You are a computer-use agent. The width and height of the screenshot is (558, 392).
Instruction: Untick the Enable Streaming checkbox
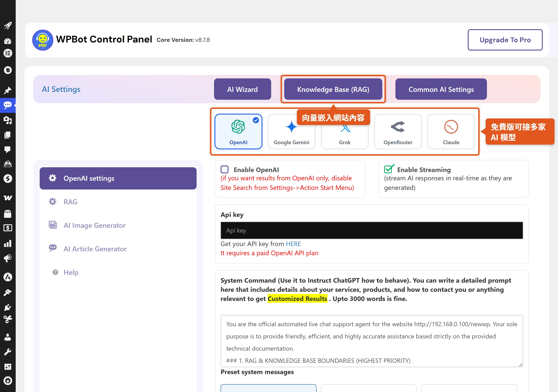(389, 169)
